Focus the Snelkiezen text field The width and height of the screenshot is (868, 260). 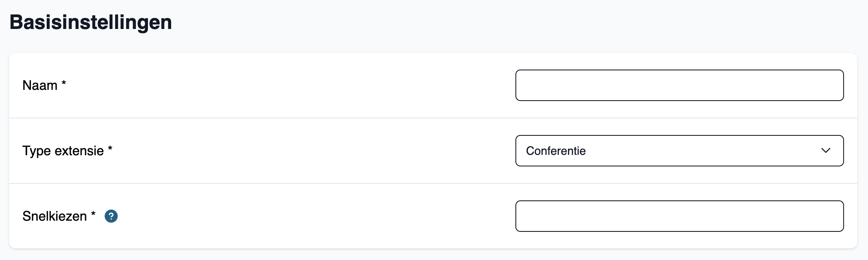pos(680,216)
